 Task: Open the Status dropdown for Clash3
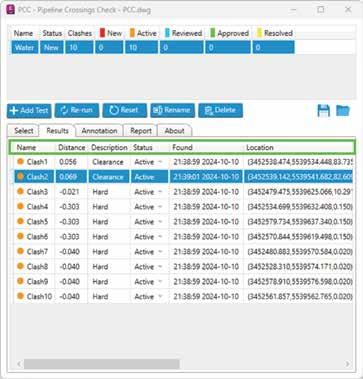tap(160, 192)
